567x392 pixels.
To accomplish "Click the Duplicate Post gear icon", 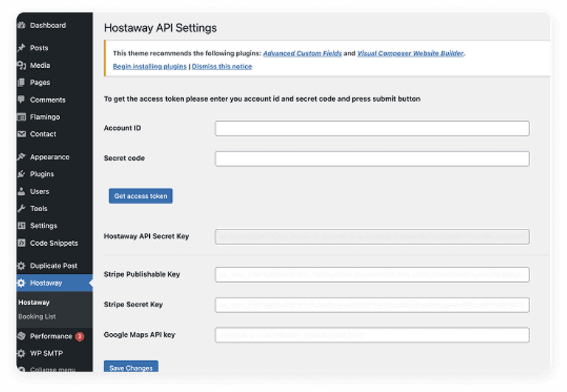I will [x=21, y=266].
